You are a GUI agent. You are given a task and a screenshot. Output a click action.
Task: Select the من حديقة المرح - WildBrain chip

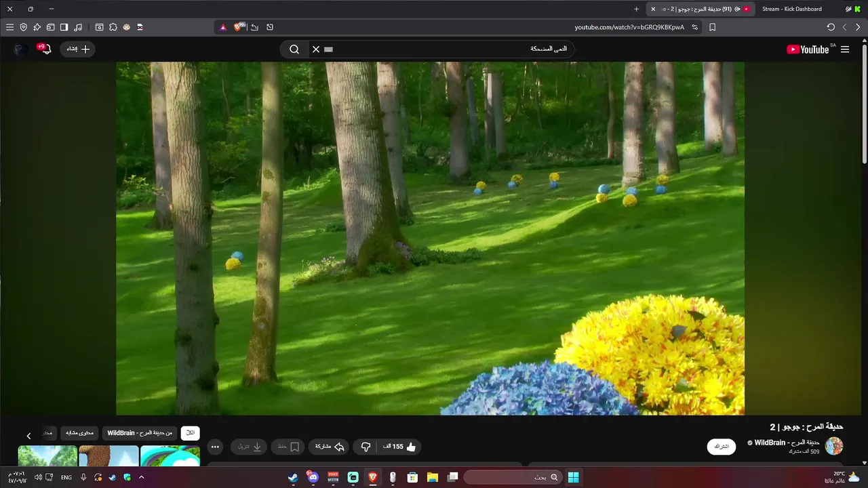point(140,432)
